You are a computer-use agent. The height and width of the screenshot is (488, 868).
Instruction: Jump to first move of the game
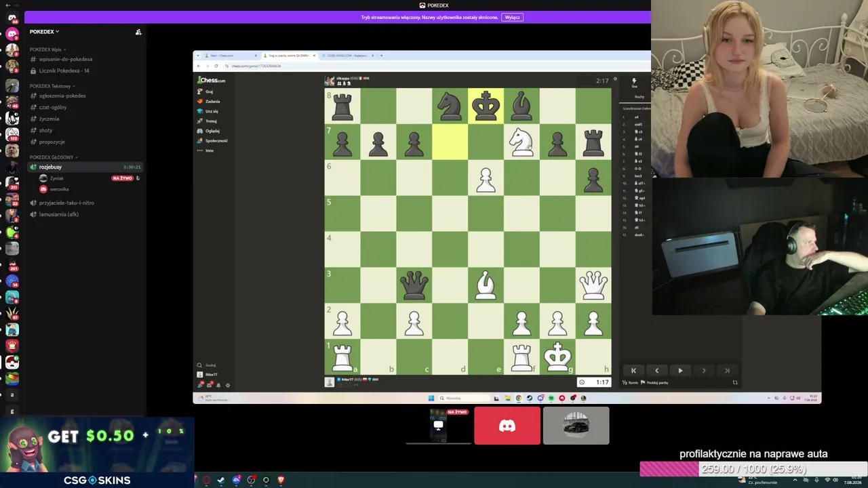633,371
